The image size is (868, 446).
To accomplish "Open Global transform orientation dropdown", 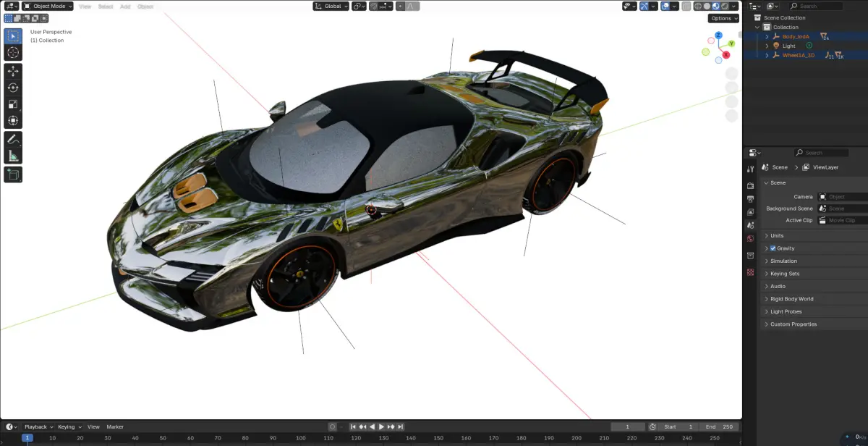I will click(331, 6).
